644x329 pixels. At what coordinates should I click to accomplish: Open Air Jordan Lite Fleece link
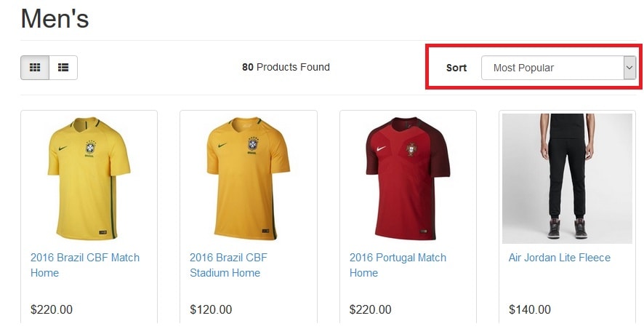(x=560, y=258)
